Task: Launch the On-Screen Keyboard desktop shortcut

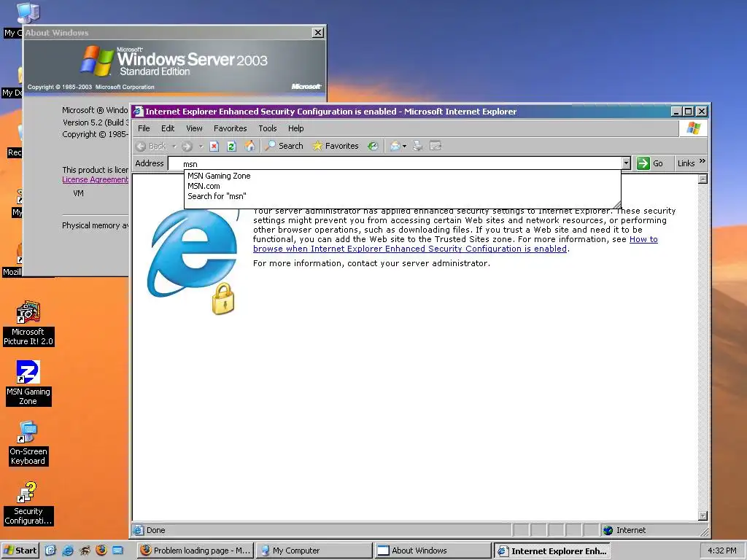Action: [28, 443]
